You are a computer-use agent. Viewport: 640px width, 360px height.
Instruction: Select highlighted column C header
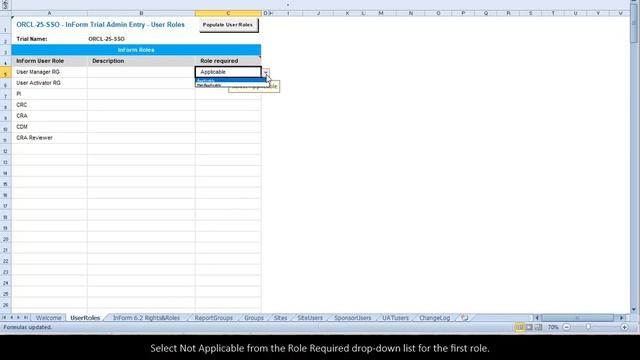[x=228, y=13]
